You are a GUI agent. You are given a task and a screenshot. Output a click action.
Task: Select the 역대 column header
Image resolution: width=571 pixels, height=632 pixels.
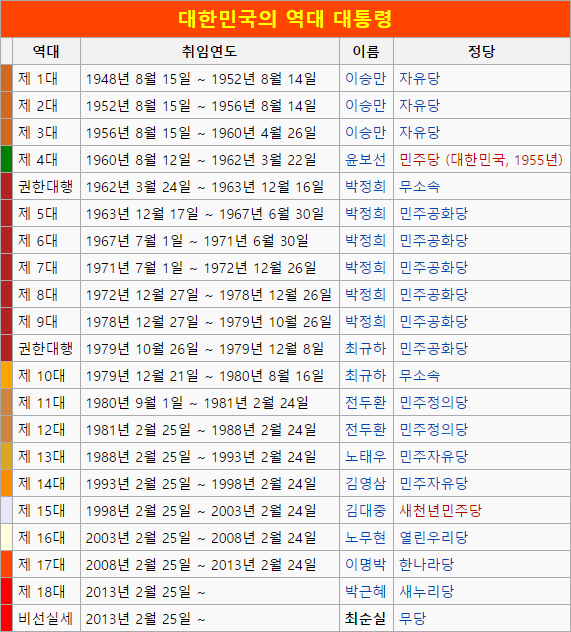(46, 51)
